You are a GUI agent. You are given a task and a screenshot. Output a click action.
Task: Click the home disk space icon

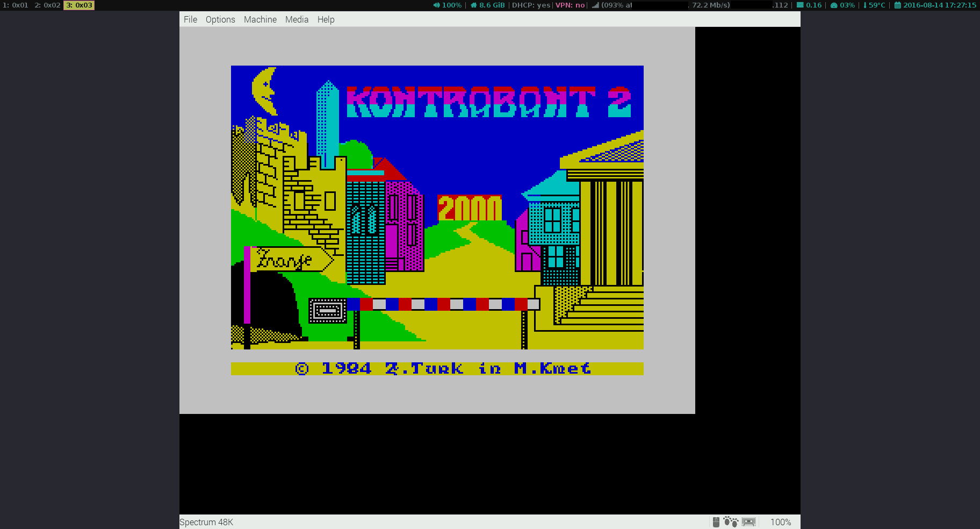click(473, 5)
